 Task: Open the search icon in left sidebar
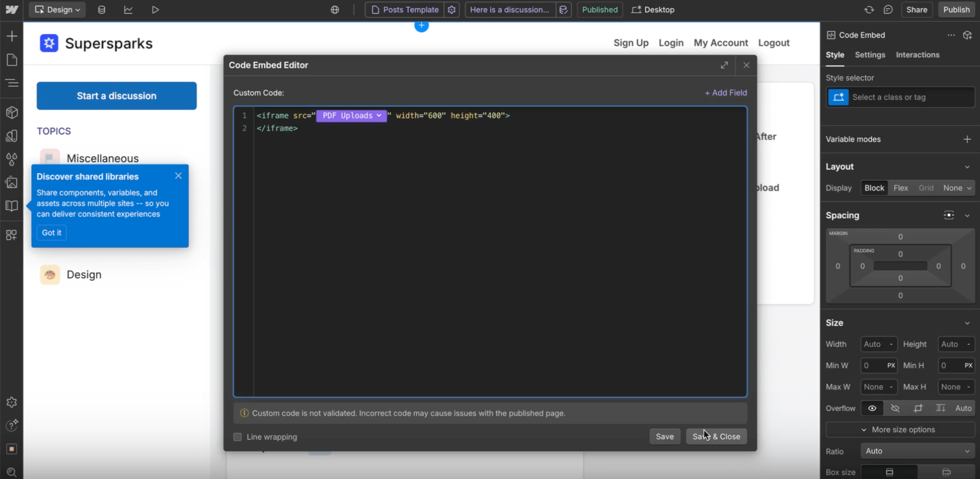(12, 472)
